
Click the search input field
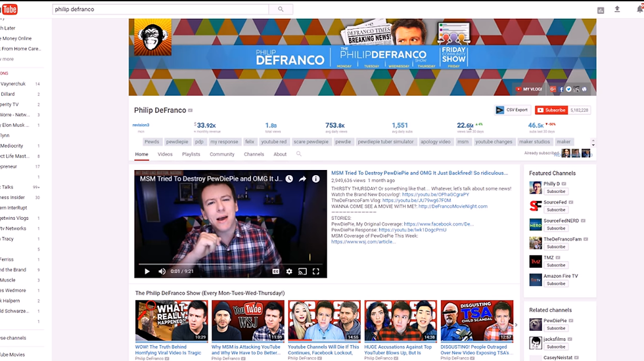pyautogui.click(x=160, y=9)
